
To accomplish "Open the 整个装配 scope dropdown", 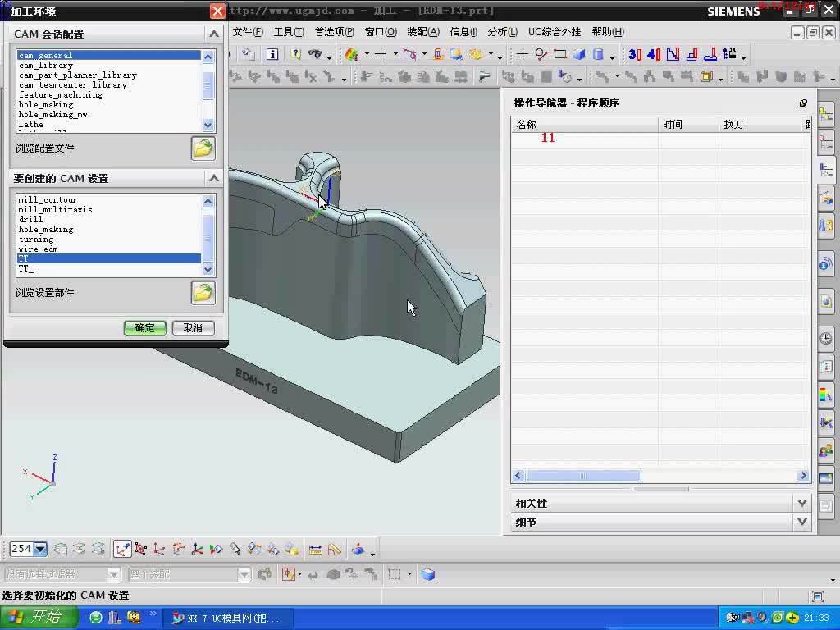I will coord(244,575).
